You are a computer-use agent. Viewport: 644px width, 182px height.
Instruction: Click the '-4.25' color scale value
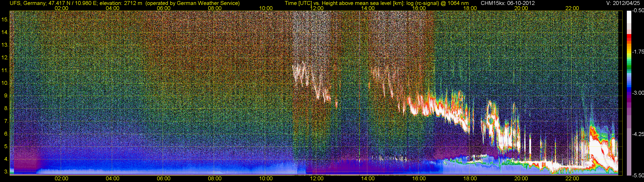(x=638, y=134)
